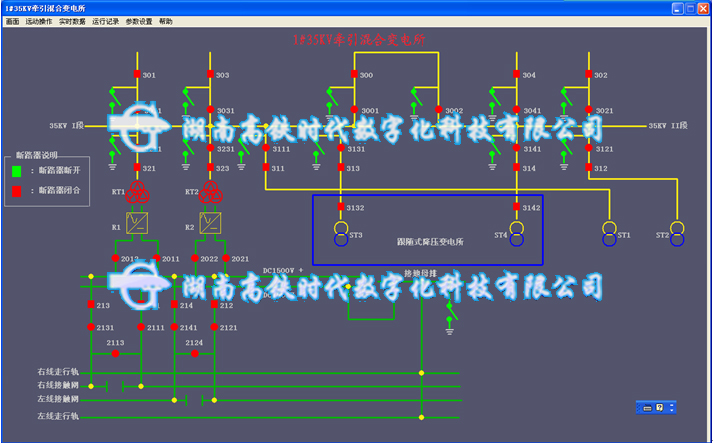Click the 左线接触网 label
Screen dimensions: 713x443
point(58,399)
